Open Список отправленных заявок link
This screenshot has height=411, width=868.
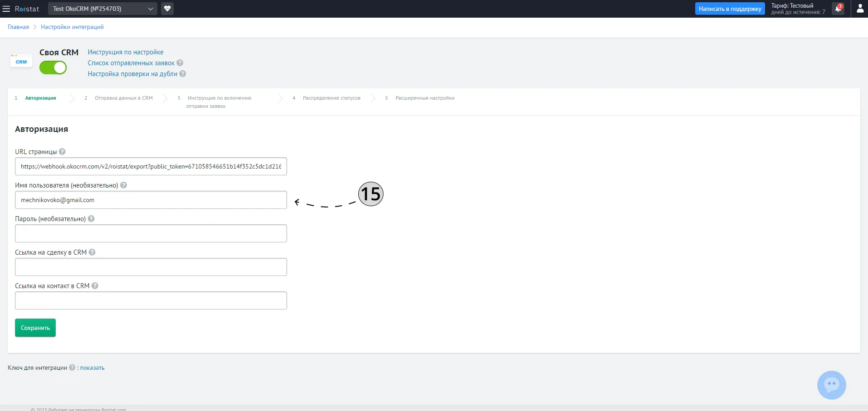tap(131, 63)
